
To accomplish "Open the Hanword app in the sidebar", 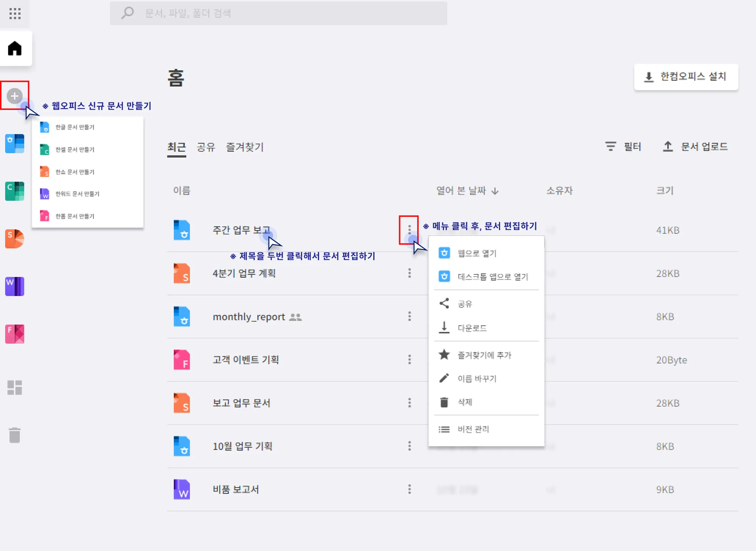I will [15, 286].
